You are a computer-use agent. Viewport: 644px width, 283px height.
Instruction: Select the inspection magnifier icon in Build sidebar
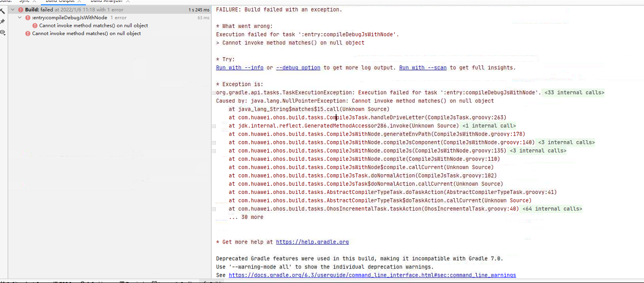3,32
